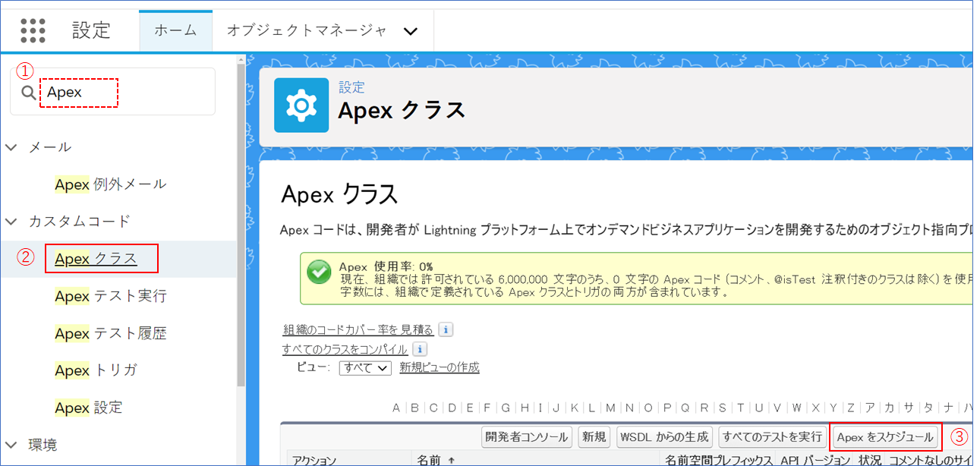Image resolution: width=980 pixels, height=466 pixels.
Task: Click info icon beside すべてのクラスをコンパイル
Action: tap(420, 349)
